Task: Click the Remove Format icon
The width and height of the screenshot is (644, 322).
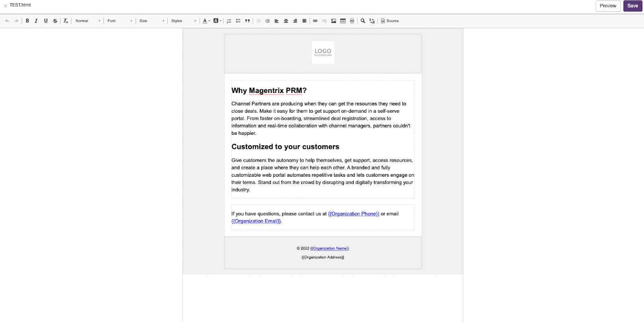Action: pos(66,21)
